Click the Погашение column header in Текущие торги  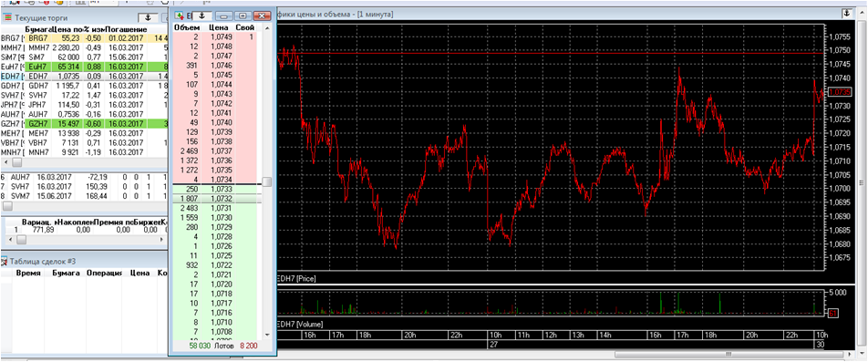(126, 29)
